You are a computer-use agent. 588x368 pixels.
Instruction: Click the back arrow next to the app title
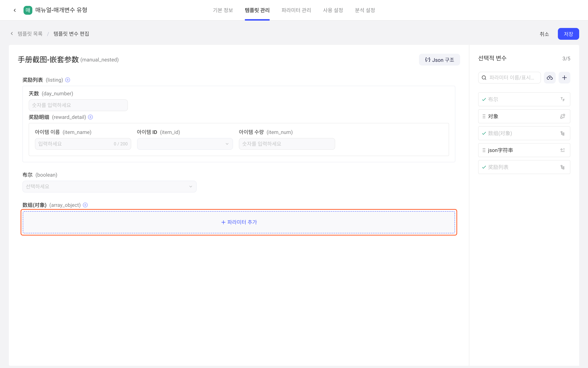tap(15, 10)
